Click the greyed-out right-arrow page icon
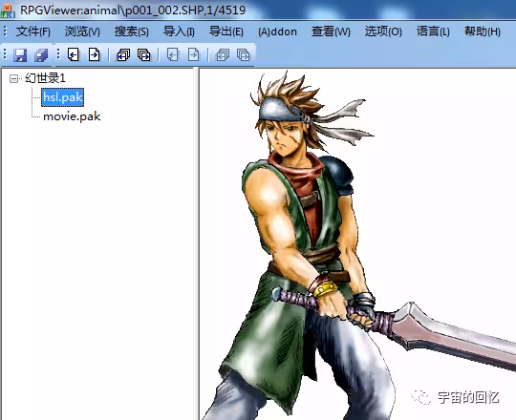Viewport: 516px width, 420px height. point(193,54)
